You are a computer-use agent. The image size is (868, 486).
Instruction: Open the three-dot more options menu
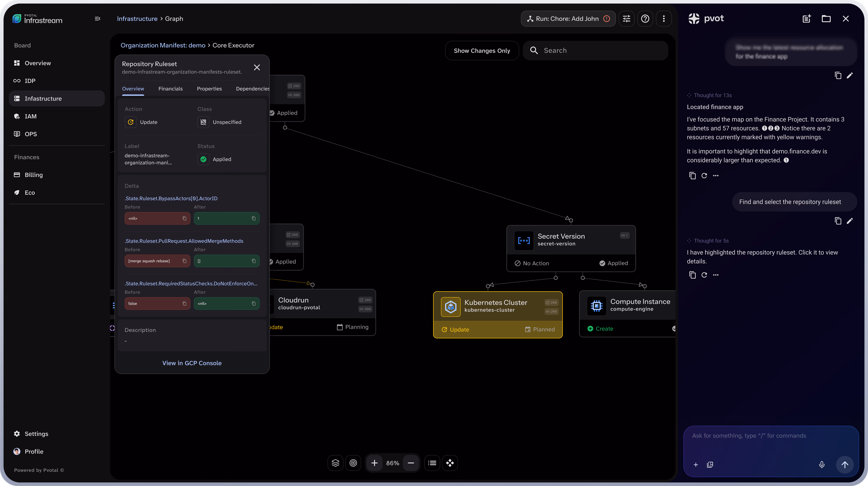coord(664,19)
